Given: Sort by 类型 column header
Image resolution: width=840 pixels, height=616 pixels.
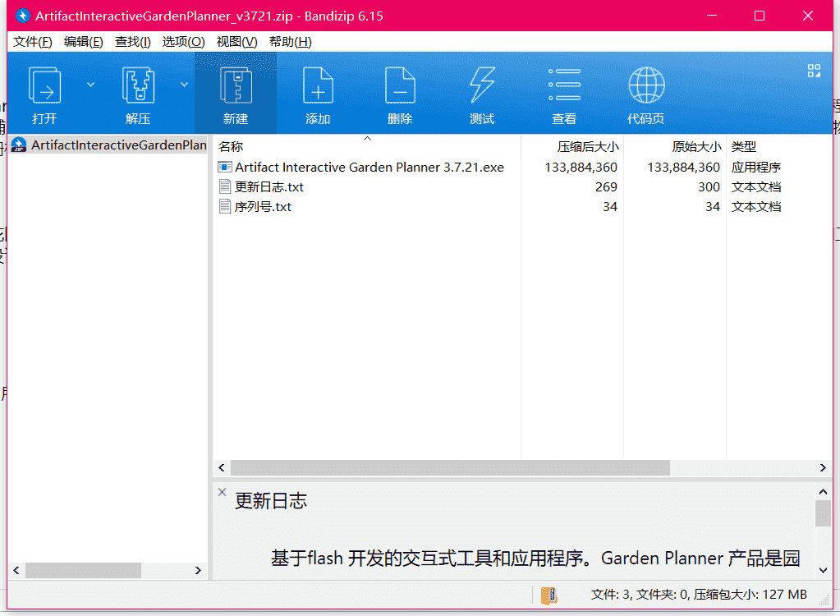Looking at the screenshot, I should 744,146.
